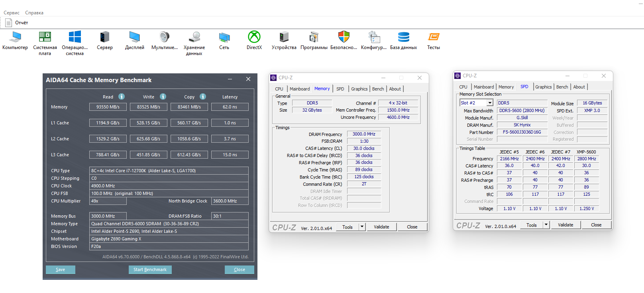Open the Системная плата icon
644x293 pixels.
(45, 37)
